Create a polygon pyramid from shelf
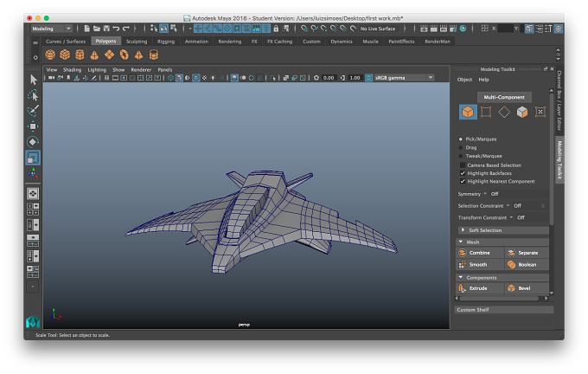The height and width of the screenshot is (374, 588). (x=138, y=55)
